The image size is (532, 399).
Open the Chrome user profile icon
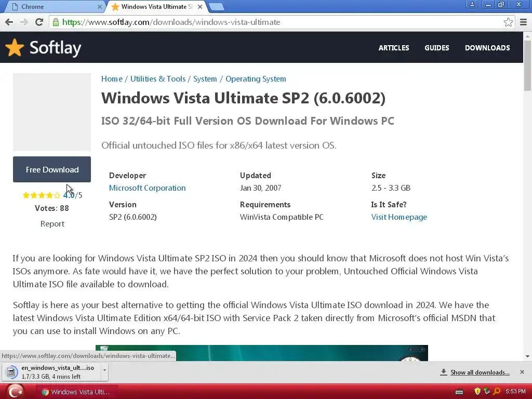point(472,4)
